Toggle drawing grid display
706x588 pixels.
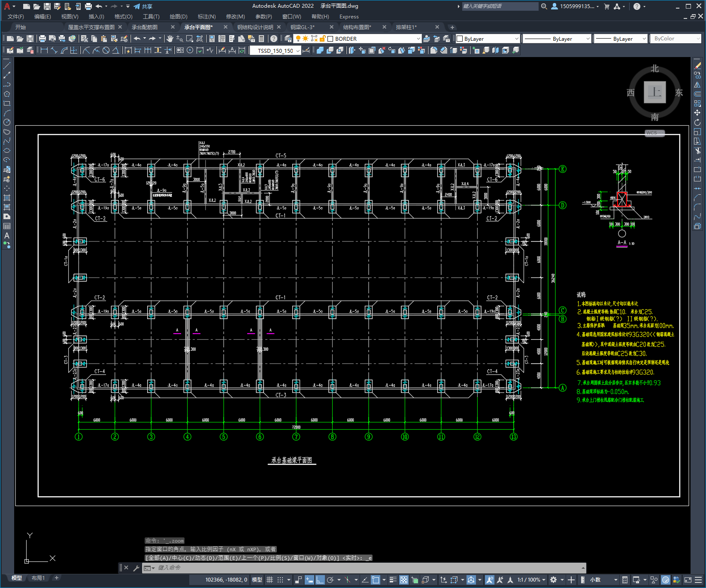click(270, 580)
